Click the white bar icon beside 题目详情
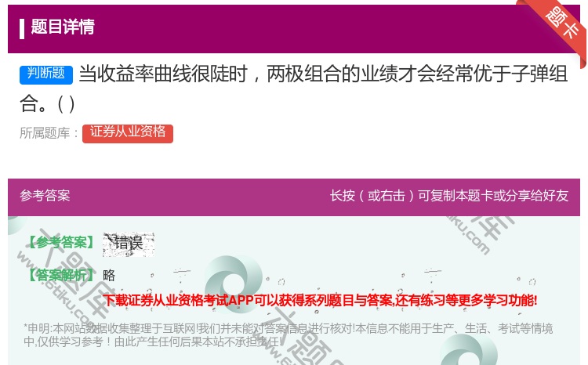The image size is (588, 365). pyautogui.click(x=22, y=29)
